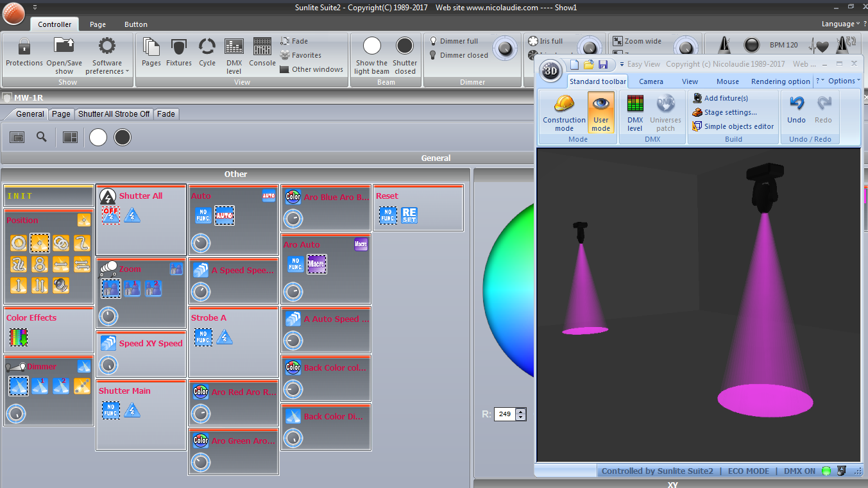Save the Easy View stage
The height and width of the screenshot is (488, 868).
(x=602, y=64)
